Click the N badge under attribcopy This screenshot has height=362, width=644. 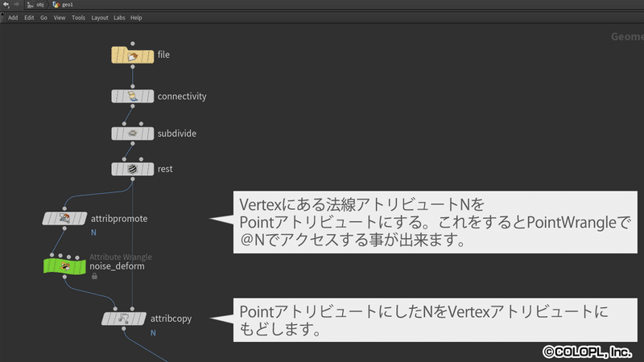pos(153,333)
